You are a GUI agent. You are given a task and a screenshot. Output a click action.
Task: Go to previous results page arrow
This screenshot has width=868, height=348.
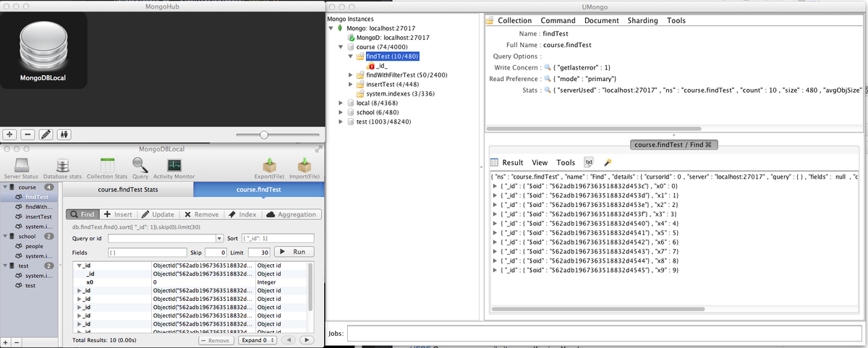(x=290, y=339)
